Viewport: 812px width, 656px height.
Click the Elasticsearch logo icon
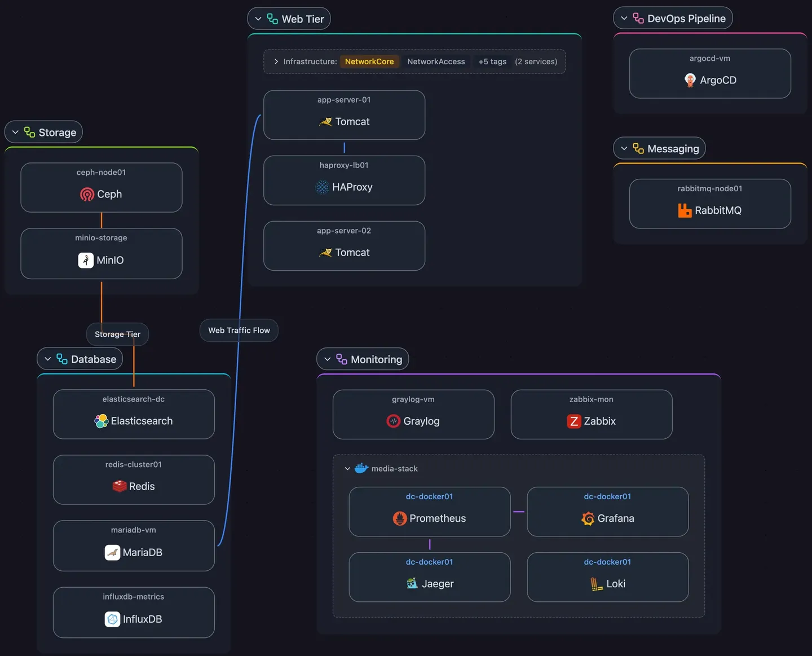(x=101, y=421)
